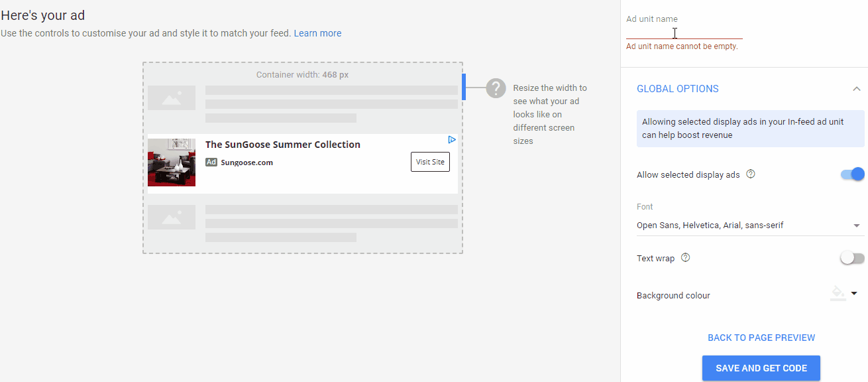
Task: Click the Visit Site button in ad
Action: tap(430, 162)
